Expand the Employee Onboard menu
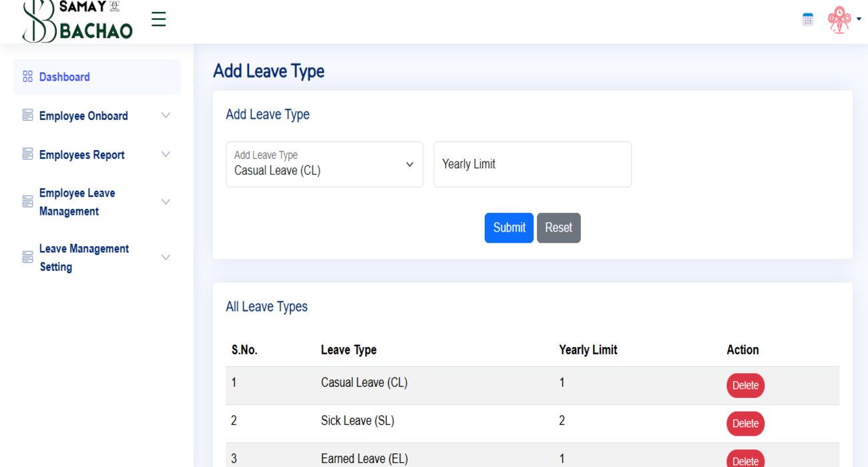This screenshot has width=868, height=467. coord(166,115)
